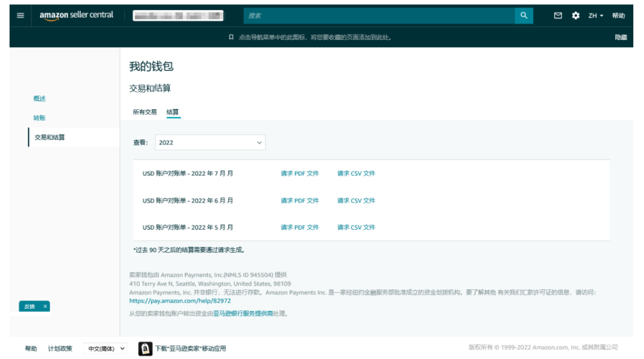This screenshot has width=644, height=359.
Task: Click 隐藏 to hide the bookmark banner
Action: 621,38
